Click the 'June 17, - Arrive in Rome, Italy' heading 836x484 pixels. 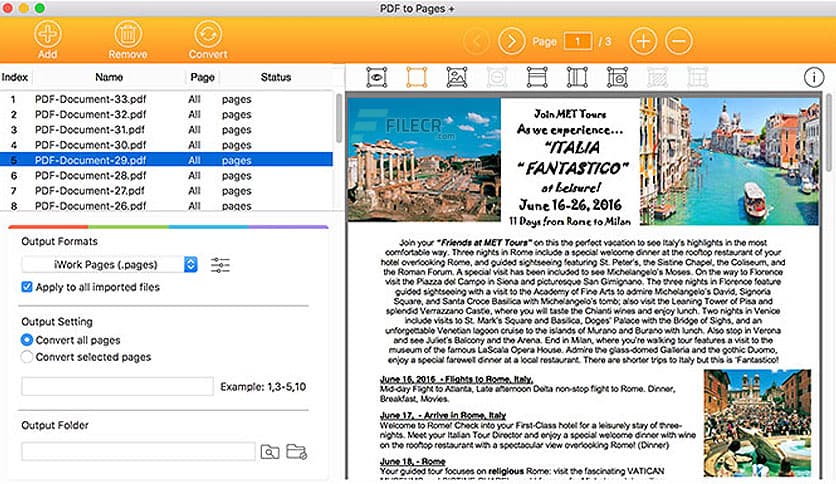point(443,415)
